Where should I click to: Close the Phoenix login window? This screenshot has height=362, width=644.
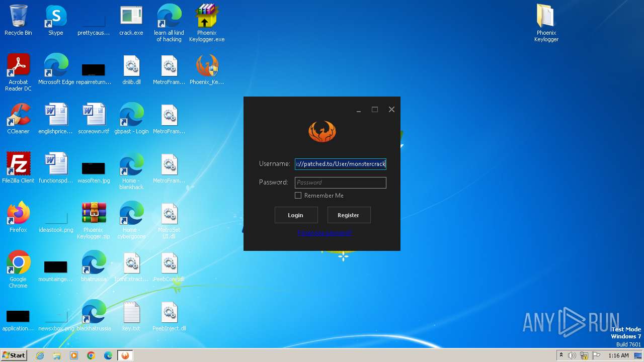coord(391,110)
